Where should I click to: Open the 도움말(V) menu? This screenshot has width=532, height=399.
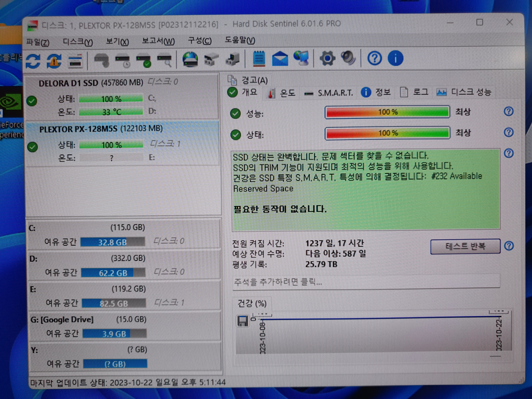240,40
